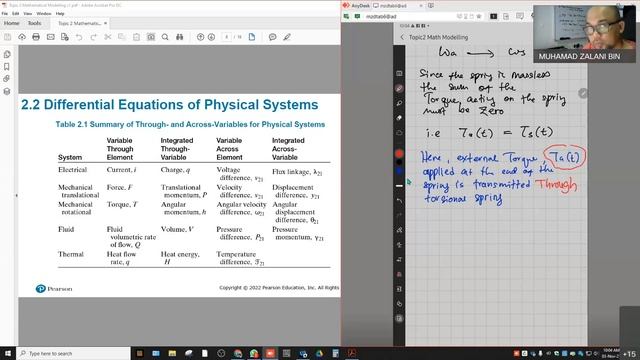Open the File menu in Acrobat
The height and width of the screenshot is (360, 640).
(4, 13)
